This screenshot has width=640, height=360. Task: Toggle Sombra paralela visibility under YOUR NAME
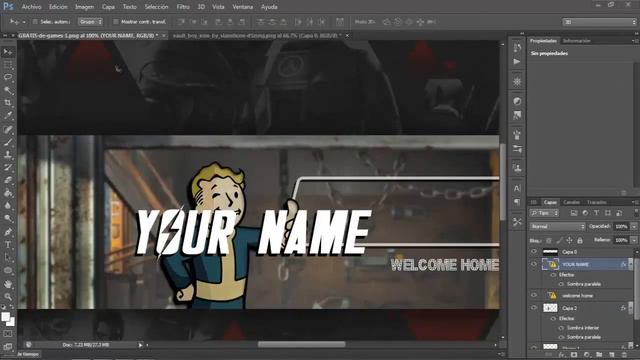point(561,284)
